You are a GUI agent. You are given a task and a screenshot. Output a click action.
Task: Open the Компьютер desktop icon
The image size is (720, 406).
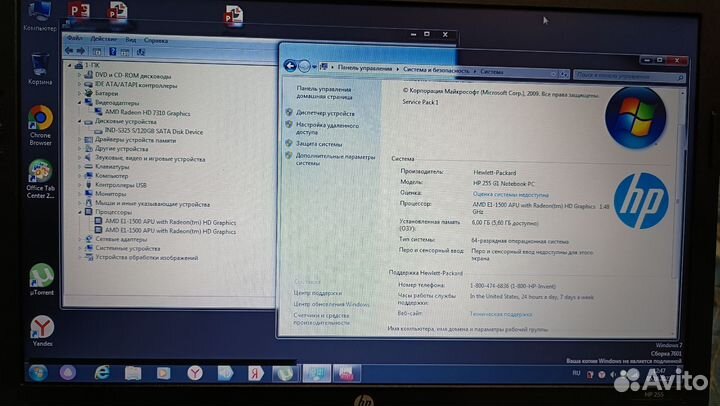point(39,16)
